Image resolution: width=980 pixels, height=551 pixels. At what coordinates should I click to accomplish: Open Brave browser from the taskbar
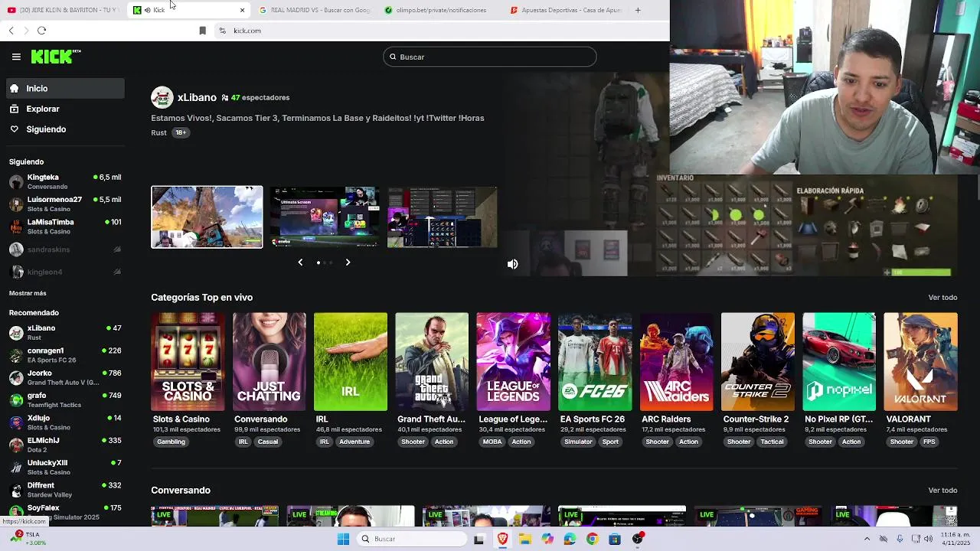coord(502,539)
